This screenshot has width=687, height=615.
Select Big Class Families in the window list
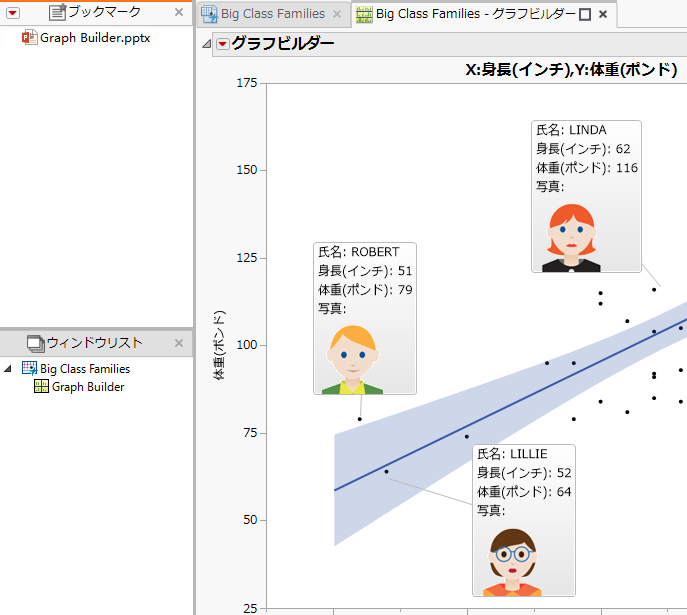(85, 369)
